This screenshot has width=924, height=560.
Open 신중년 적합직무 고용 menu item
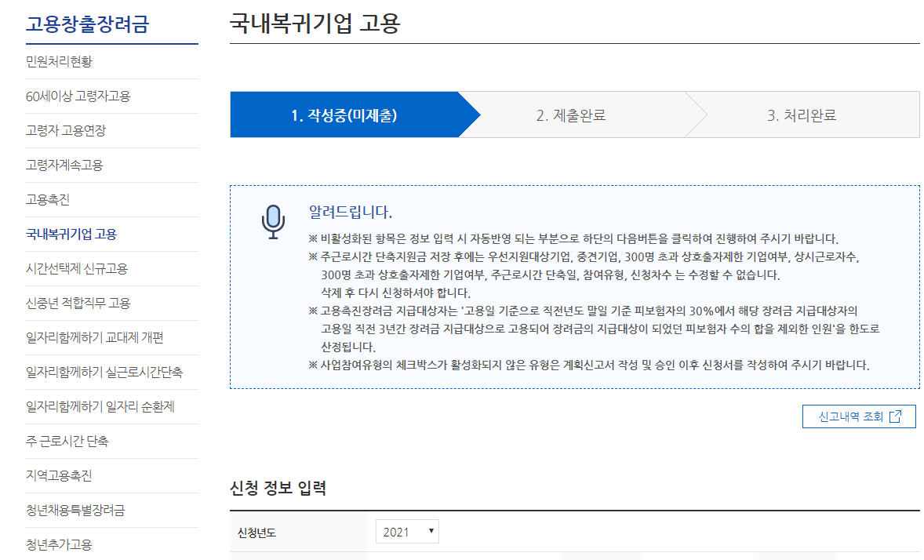pyautogui.click(x=78, y=303)
